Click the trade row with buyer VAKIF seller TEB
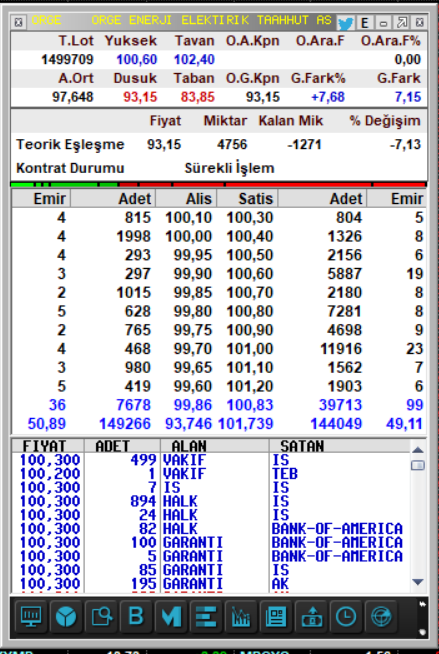Viewport: 439px width, 654px height. [211, 474]
